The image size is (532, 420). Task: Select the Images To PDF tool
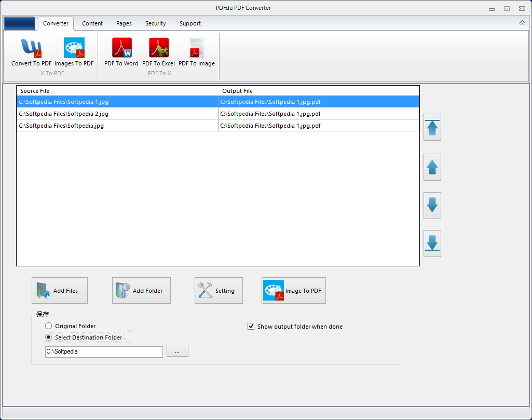point(74,52)
